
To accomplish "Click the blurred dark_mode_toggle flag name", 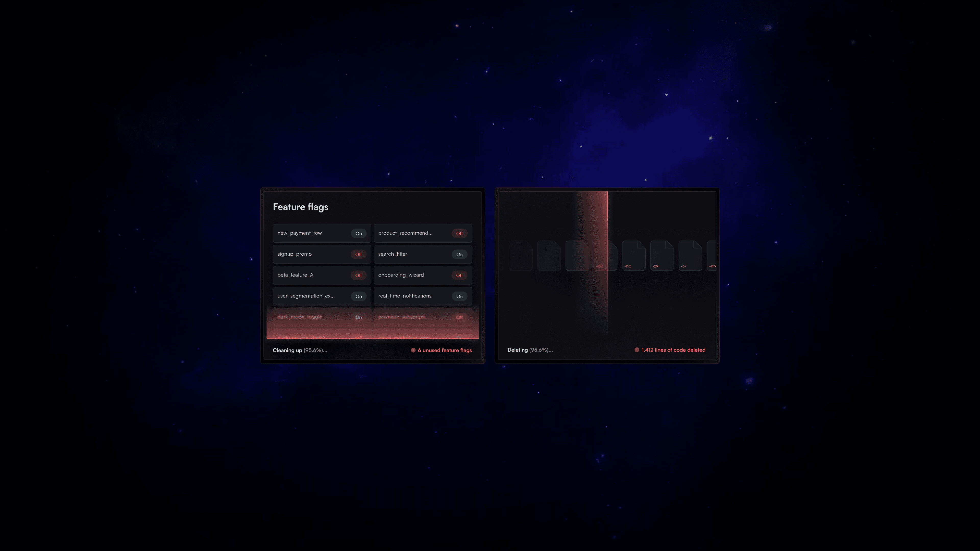I will [x=300, y=317].
